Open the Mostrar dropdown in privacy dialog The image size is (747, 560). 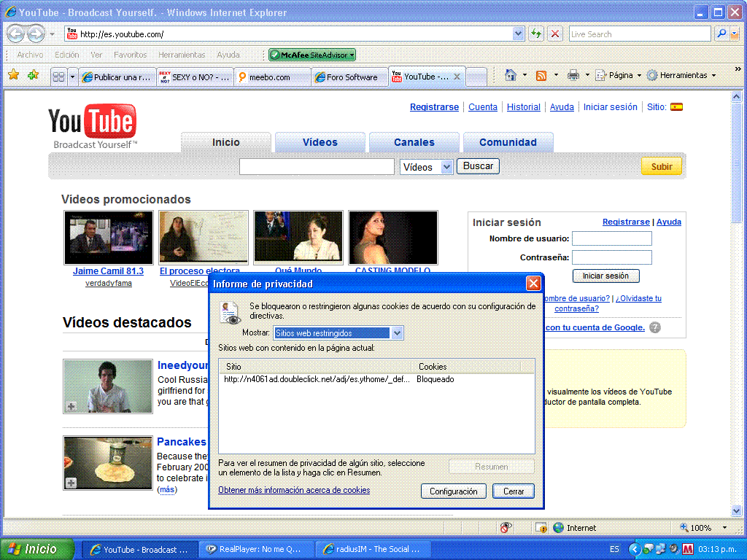point(398,332)
